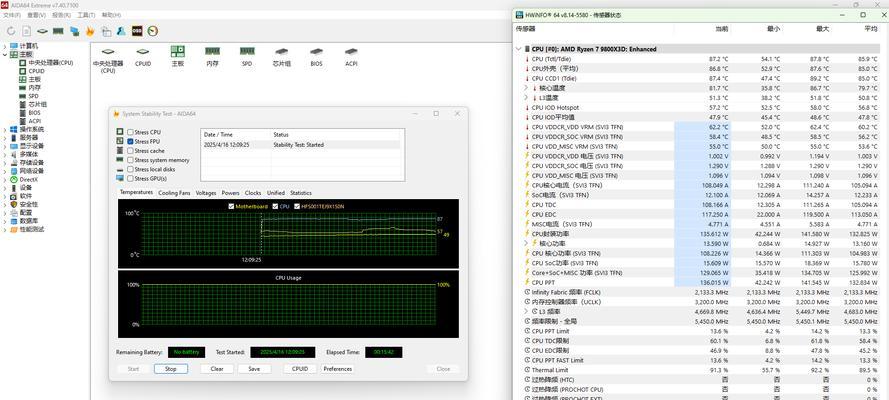Viewport: 889px width, 400px height.
Task: Enable the Stress GPU(s) checkbox
Action: pyautogui.click(x=130, y=178)
